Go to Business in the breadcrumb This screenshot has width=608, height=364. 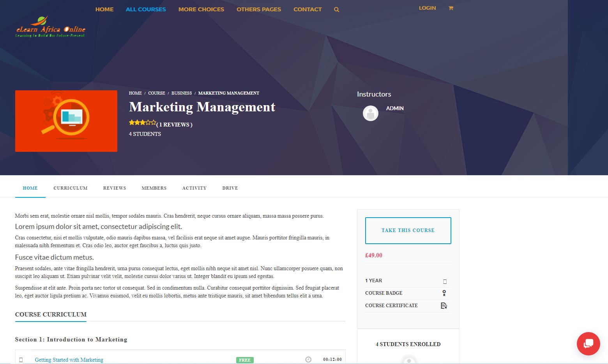click(182, 93)
